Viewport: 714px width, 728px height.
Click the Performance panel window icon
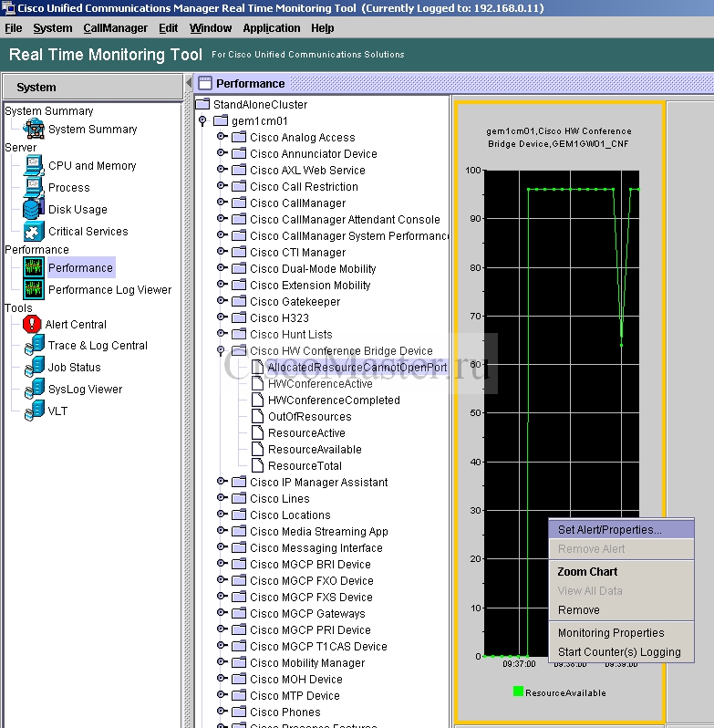[204, 83]
